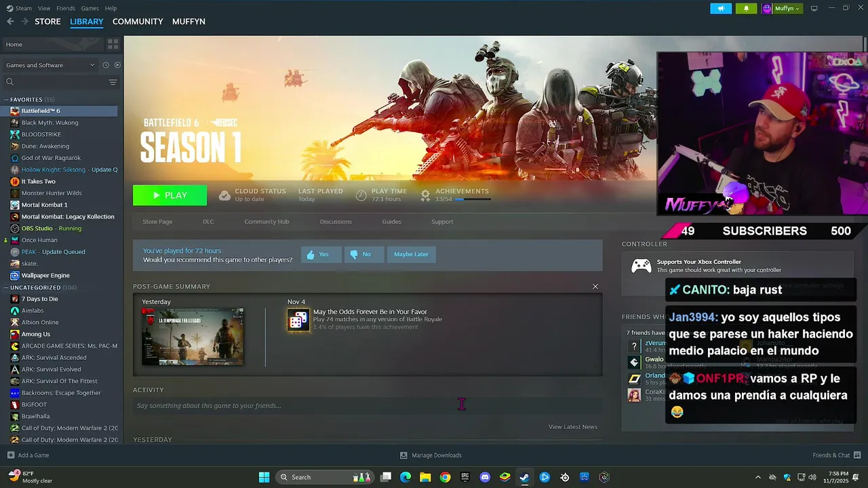Open Epic Games Launcher from taskbar
The width and height of the screenshot is (868, 488).
(465, 477)
